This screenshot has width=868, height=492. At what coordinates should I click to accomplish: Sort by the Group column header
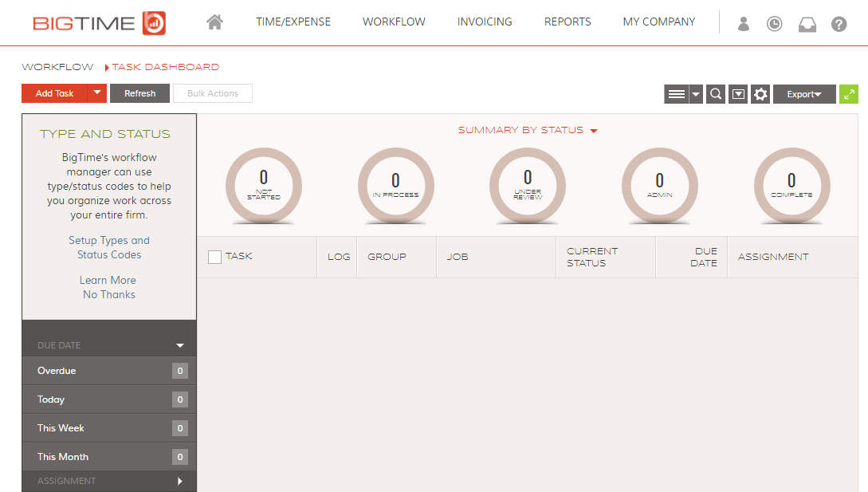click(387, 257)
